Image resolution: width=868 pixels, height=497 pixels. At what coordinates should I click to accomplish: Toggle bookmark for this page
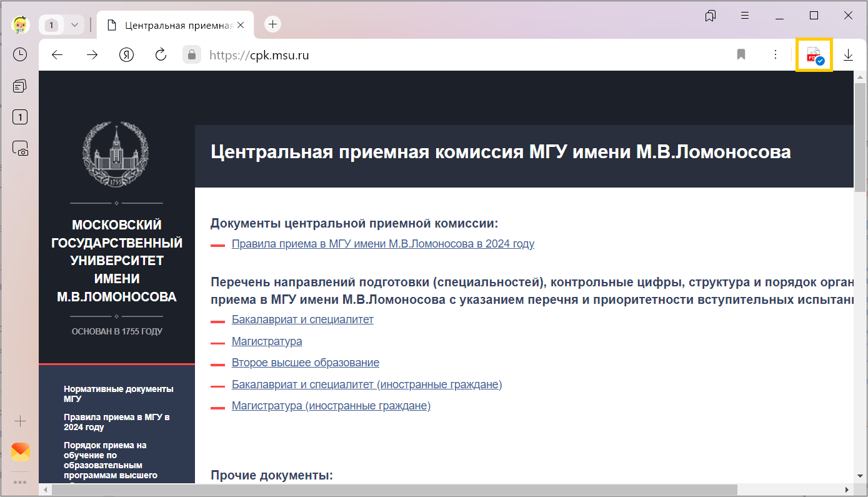741,55
